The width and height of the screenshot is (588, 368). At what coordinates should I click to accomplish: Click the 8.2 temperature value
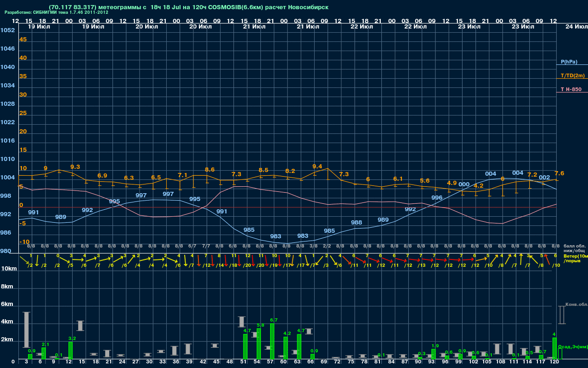point(290,171)
